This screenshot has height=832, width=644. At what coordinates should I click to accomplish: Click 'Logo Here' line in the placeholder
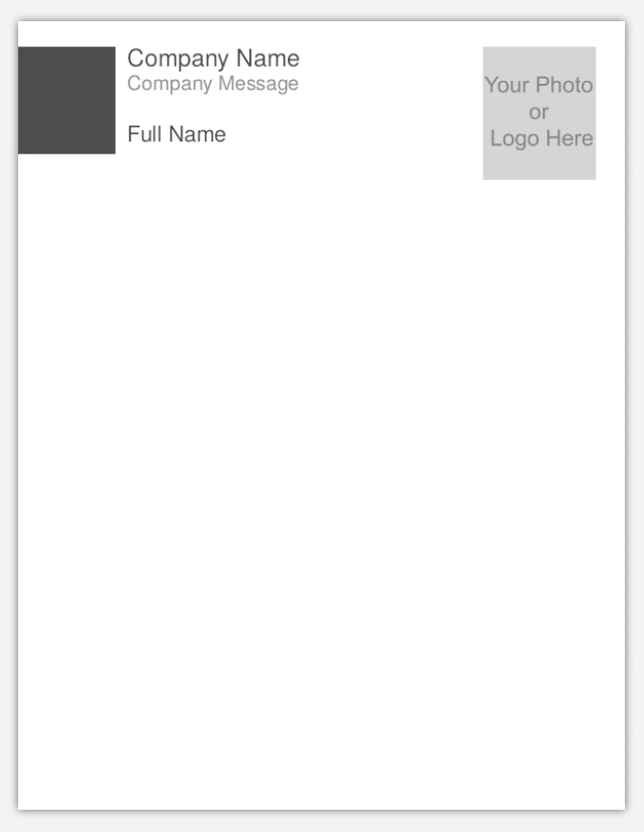pos(541,139)
